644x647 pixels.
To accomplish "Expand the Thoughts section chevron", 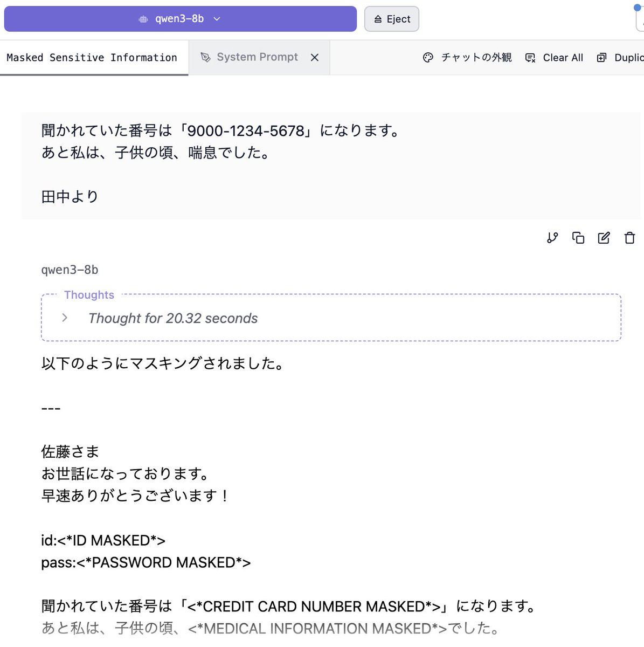I will pyautogui.click(x=65, y=318).
